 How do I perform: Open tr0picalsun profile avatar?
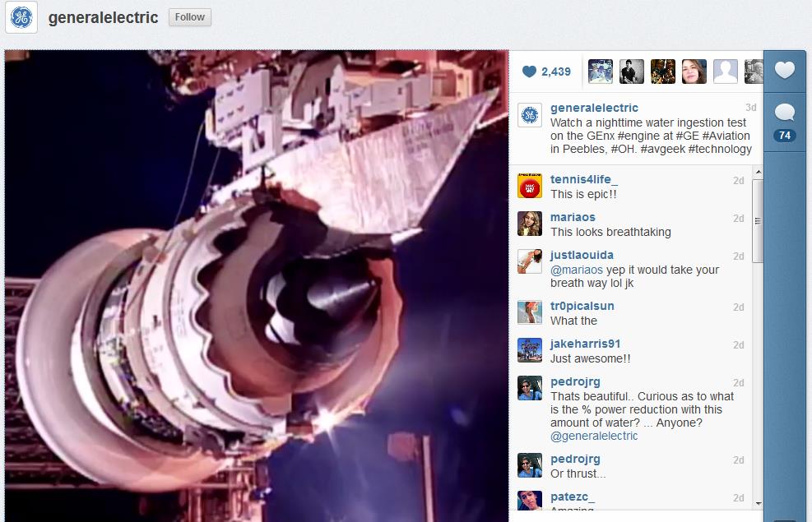[x=530, y=312]
